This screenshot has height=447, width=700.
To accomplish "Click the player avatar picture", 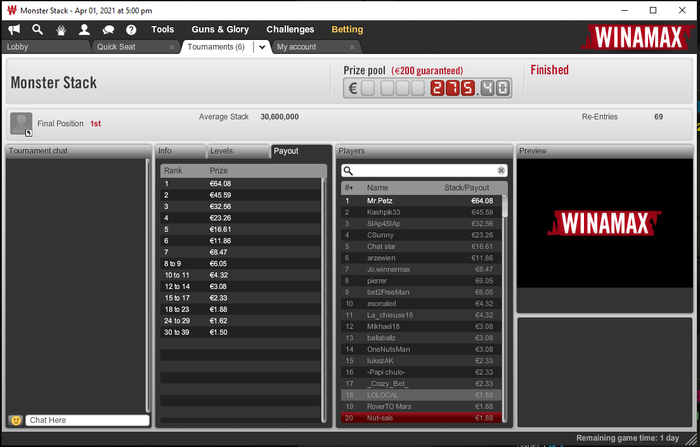I will 21,124.
